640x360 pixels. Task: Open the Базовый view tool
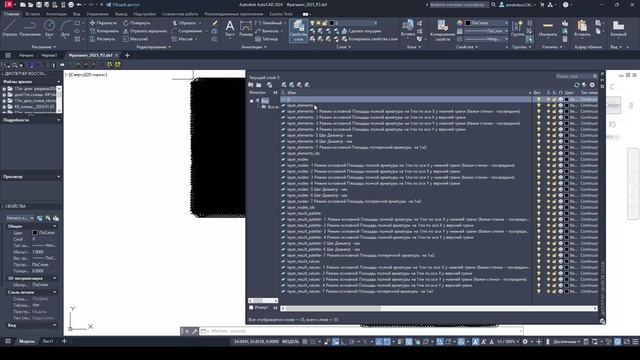618,29
